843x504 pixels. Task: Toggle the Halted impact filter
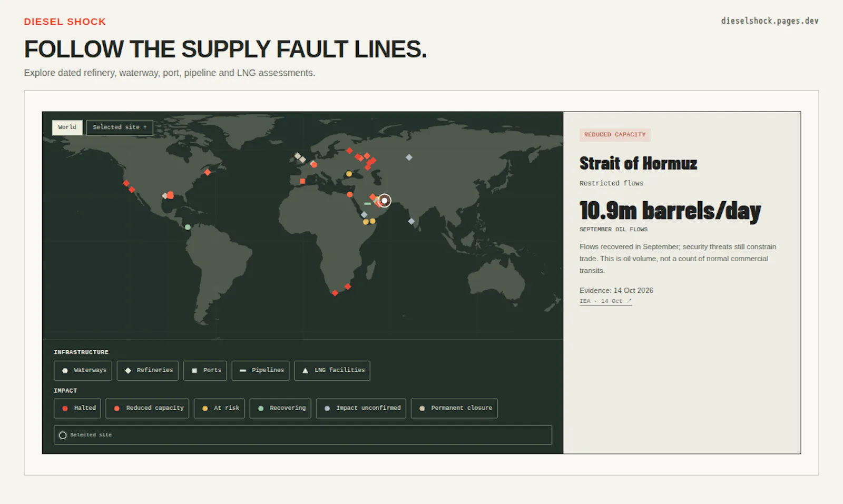click(77, 408)
